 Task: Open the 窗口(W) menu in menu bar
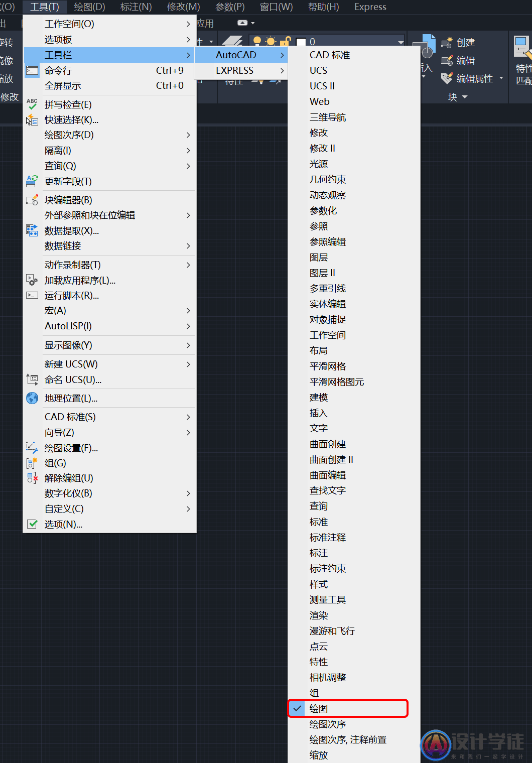276,7
